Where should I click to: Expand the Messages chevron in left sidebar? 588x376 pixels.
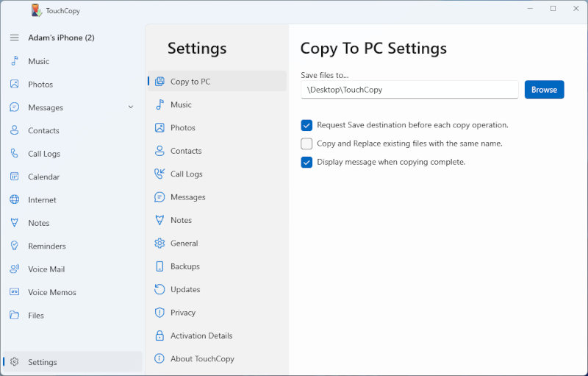click(131, 107)
